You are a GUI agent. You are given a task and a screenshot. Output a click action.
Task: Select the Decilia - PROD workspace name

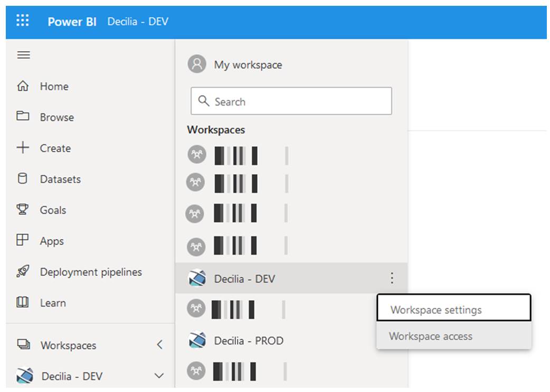point(249,341)
